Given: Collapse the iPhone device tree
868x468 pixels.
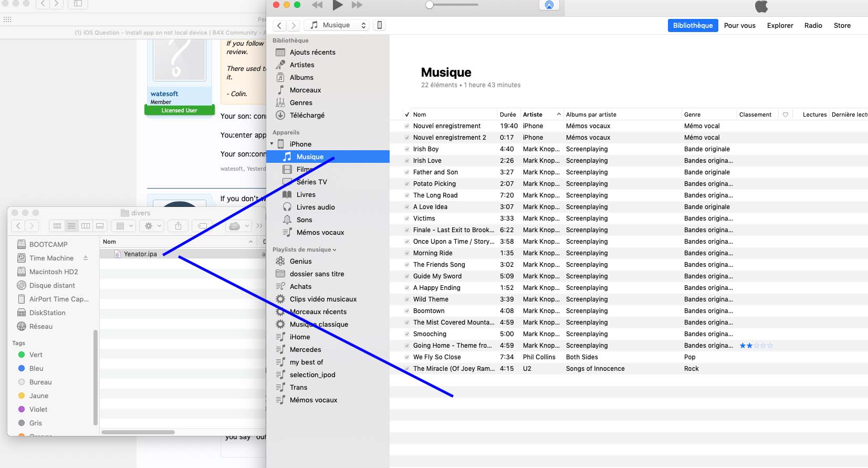Looking at the screenshot, I should (x=272, y=144).
